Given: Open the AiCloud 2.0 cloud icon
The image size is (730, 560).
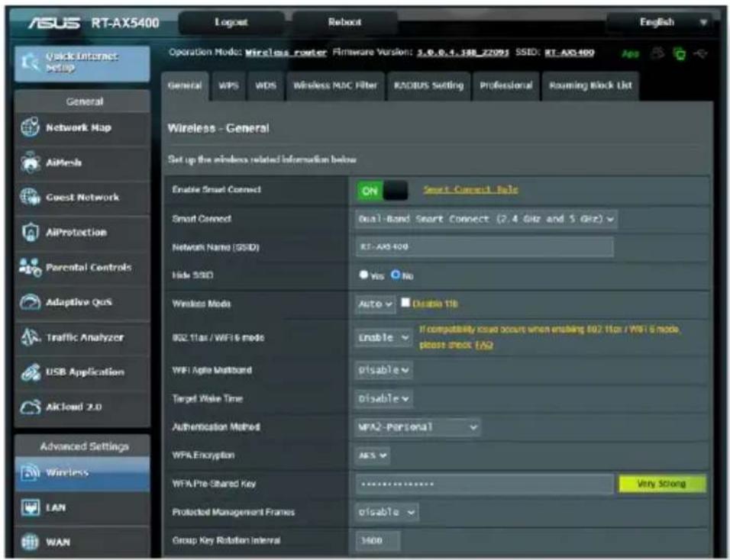Looking at the screenshot, I should point(31,407).
